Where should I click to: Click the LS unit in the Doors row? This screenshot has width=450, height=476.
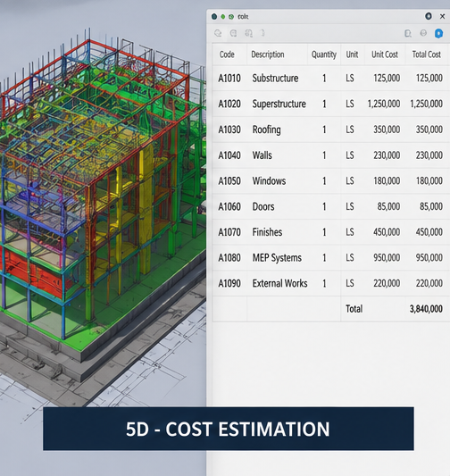[350, 206]
